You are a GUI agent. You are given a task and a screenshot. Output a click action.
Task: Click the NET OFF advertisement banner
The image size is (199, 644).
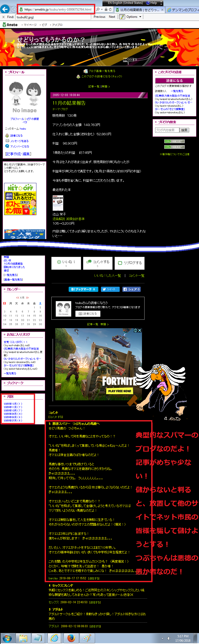[x=20, y=199]
